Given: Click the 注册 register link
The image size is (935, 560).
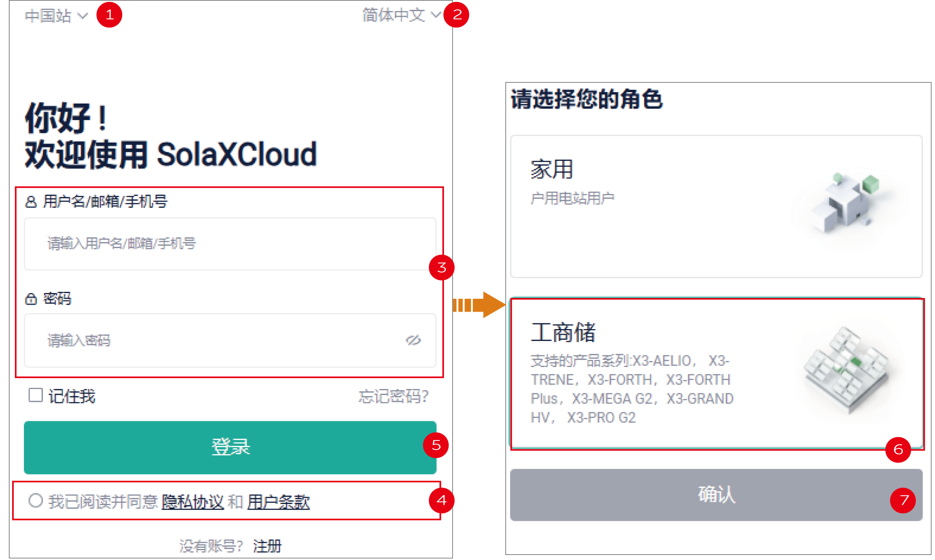Looking at the screenshot, I should click(x=267, y=546).
